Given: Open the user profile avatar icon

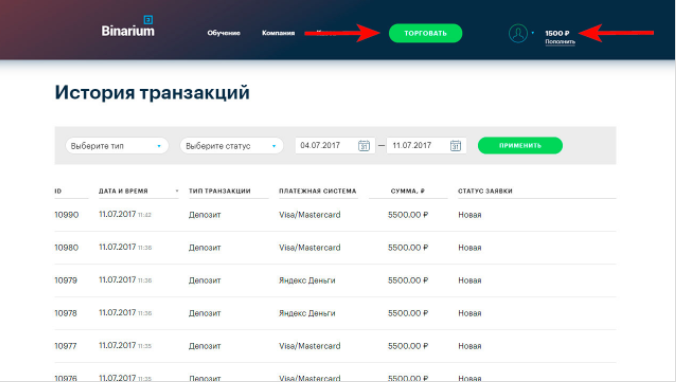Looking at the screenshot, I should [x=518, y=33].
